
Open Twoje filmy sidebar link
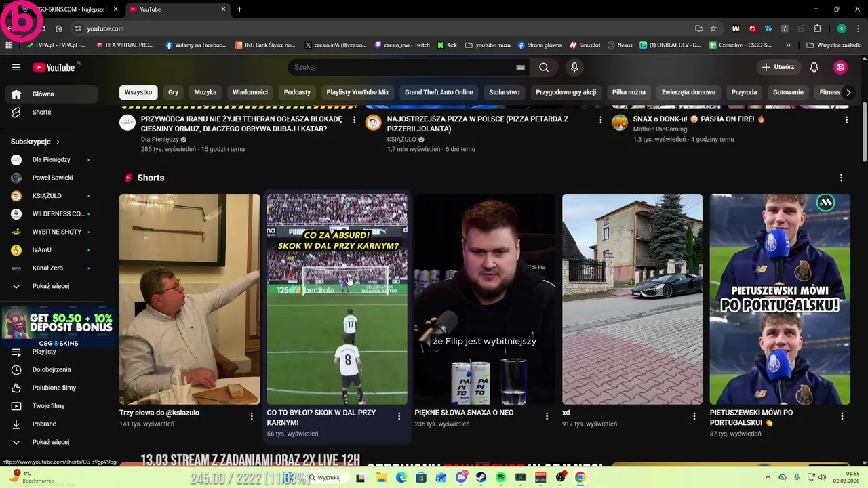click(51, 406)
